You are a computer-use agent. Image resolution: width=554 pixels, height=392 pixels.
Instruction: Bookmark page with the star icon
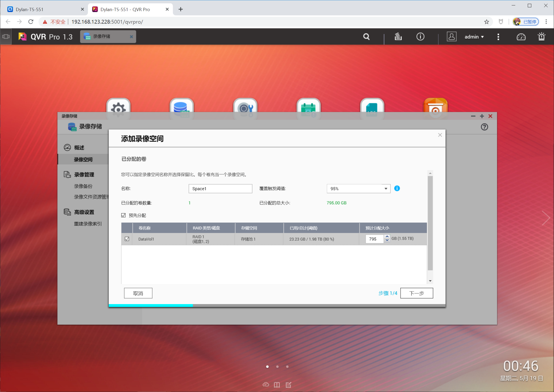[486, 22]
